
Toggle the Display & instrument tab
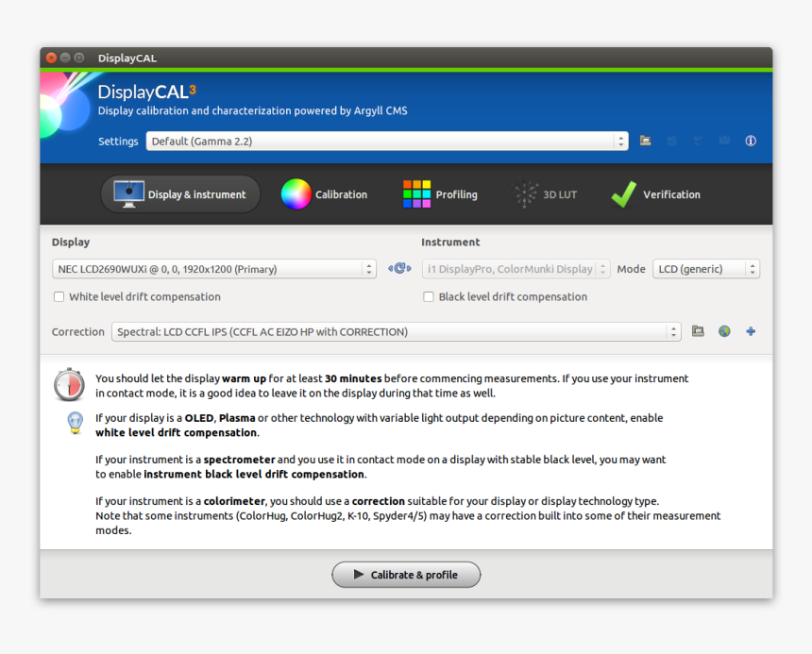179,194
